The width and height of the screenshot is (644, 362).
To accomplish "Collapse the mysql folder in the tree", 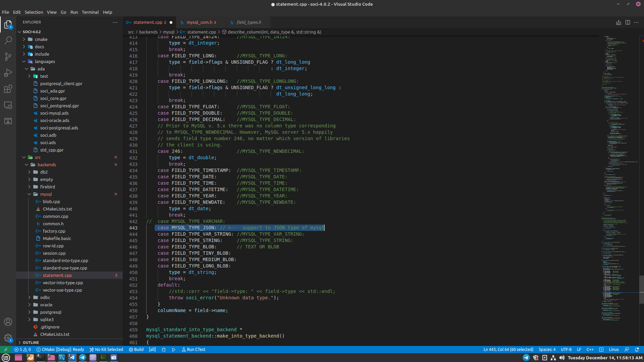I will (46, 194).
